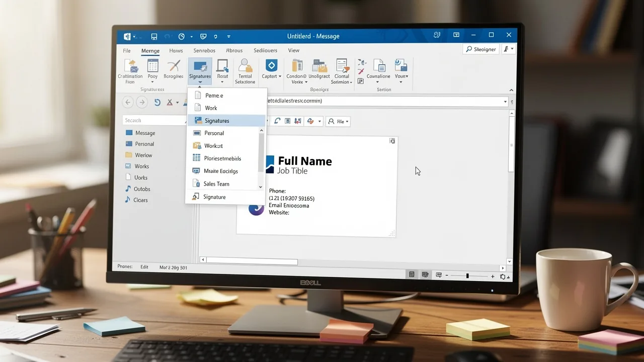Click the Pooy calendar icon in the ribbon
The image size is (644, 362).
(152, 66)
